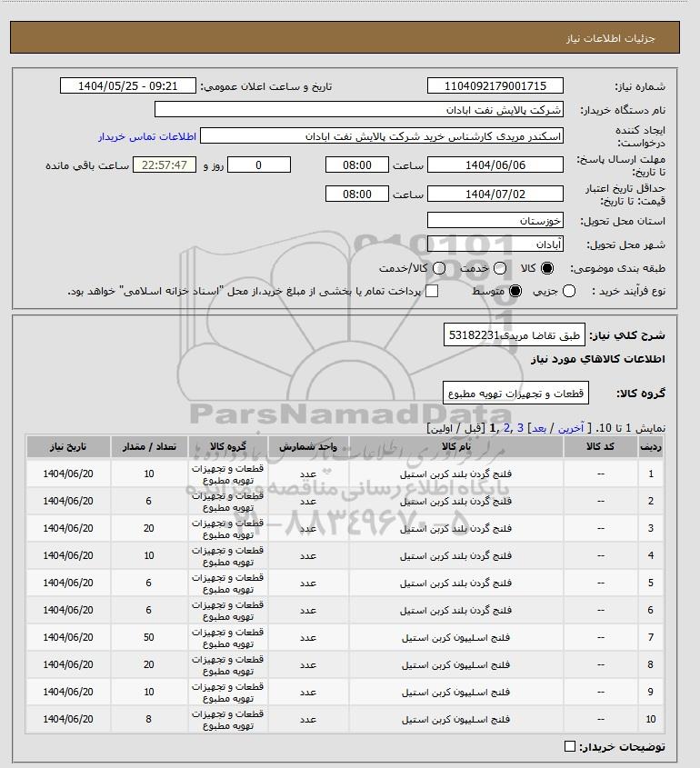Click the گروه کالا column header
Viewport: 700px width, 768px height.
228,446
